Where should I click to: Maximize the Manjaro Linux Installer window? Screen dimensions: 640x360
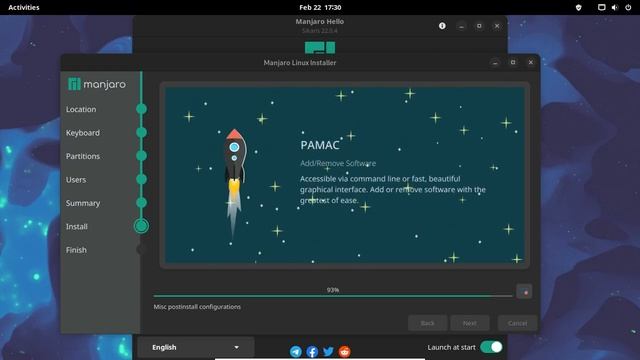(513, 62)
